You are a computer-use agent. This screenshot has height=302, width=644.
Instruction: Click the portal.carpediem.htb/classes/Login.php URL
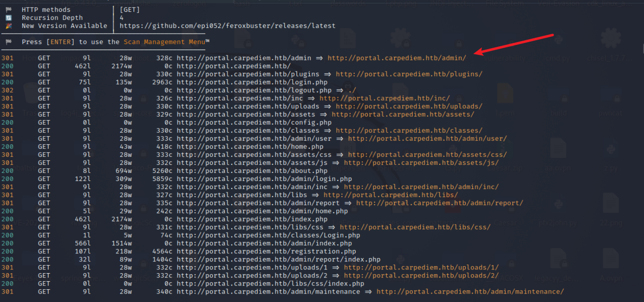269,234
